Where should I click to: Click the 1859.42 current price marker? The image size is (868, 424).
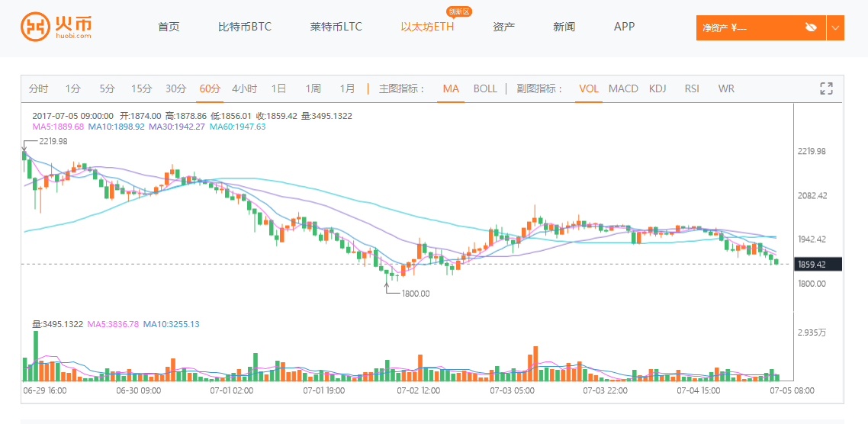point(818,264)
